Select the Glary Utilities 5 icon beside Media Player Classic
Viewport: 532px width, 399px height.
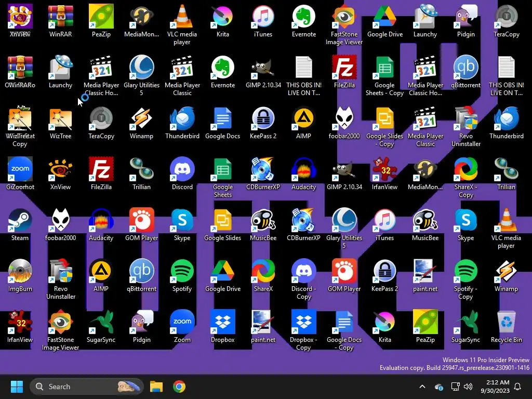141,76
